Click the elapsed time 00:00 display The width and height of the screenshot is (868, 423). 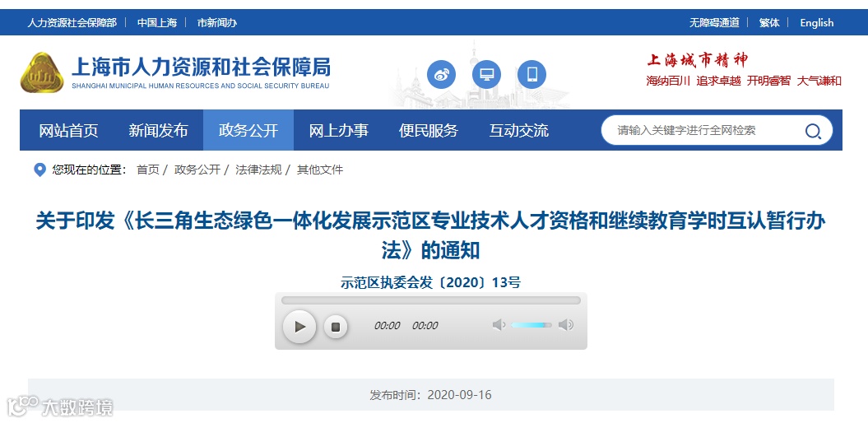click(x=387, y=326)
